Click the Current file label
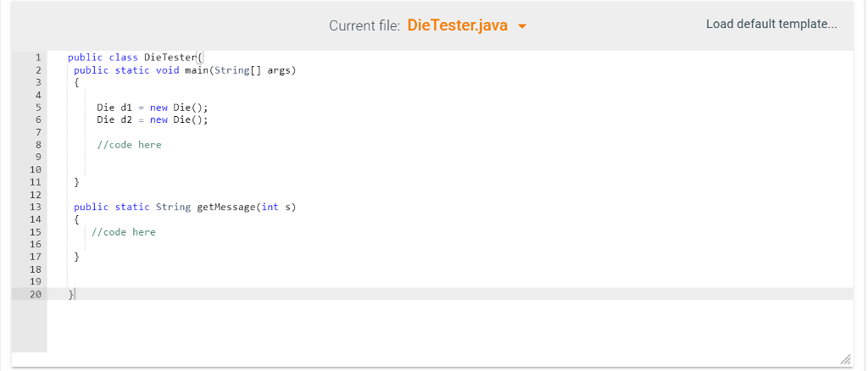 [364, 26]
